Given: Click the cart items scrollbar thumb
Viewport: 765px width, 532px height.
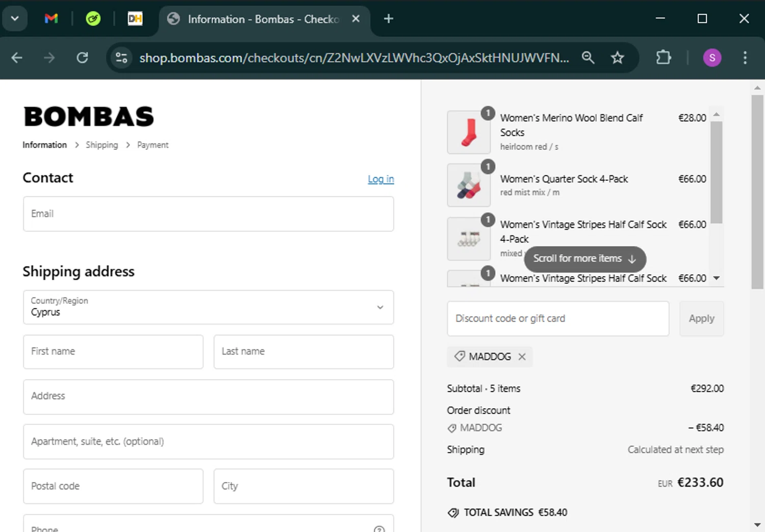Looking at the screenshot, I should pos(717,172).
